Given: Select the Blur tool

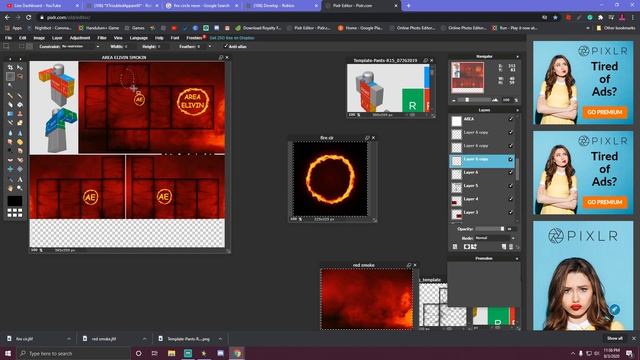Looking at the screenshot, I should [10, 133].
